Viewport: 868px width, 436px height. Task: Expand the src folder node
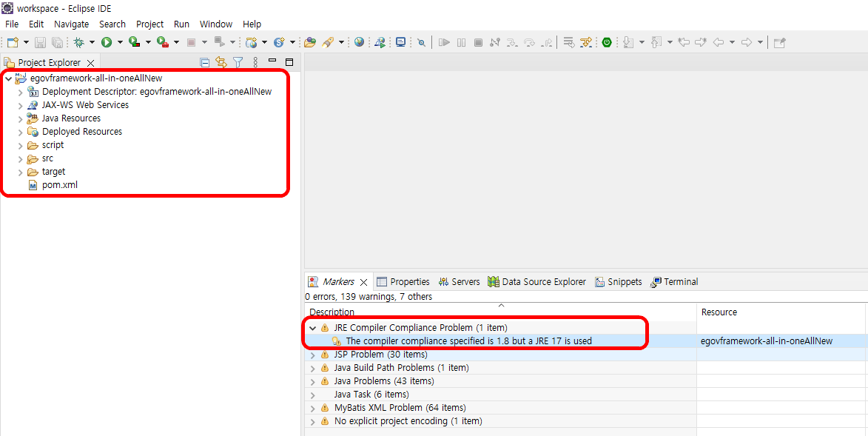(21, 158)
